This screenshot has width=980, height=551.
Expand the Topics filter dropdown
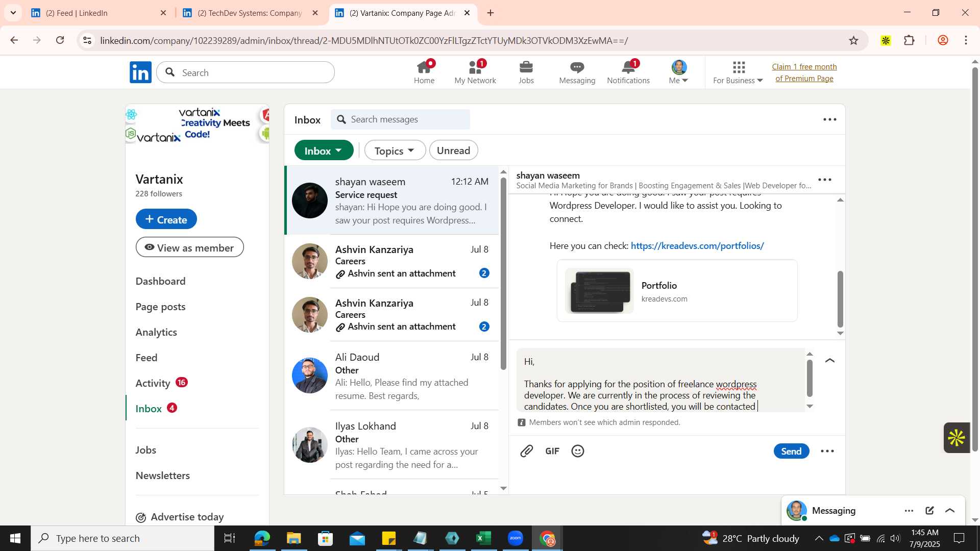[395, 151]
